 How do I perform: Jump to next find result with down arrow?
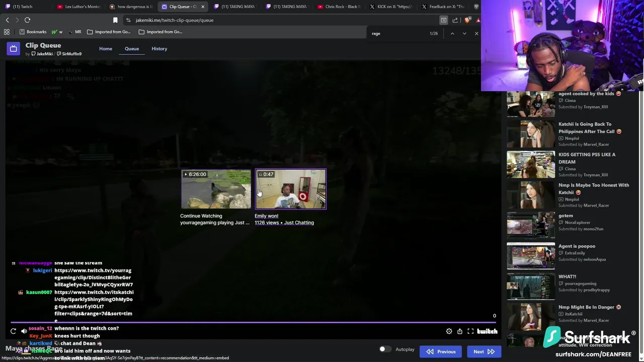464,34
